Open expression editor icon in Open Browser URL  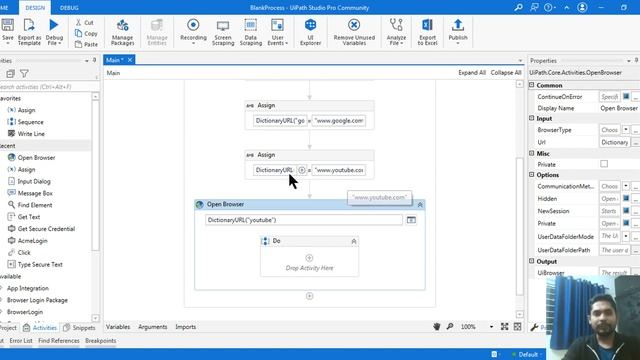[411, 220]
